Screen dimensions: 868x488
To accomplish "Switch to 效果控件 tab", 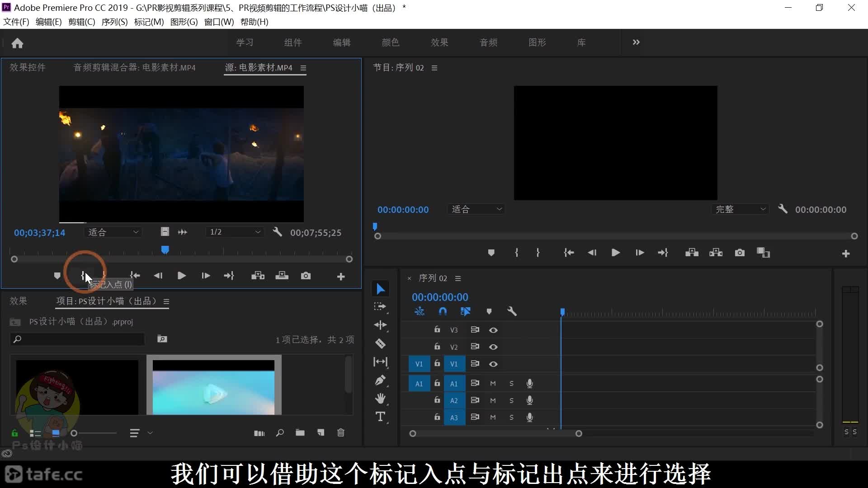I will [28, 67].
